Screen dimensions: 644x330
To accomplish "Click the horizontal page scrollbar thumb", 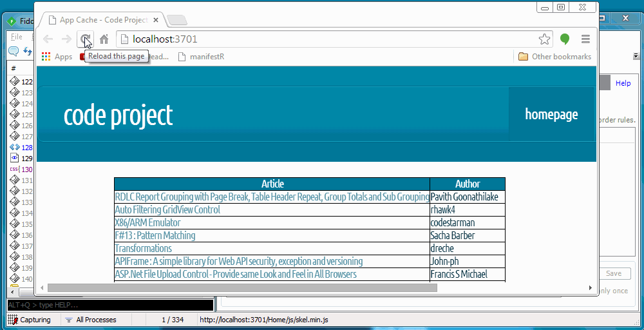I will tap(242, 287).
